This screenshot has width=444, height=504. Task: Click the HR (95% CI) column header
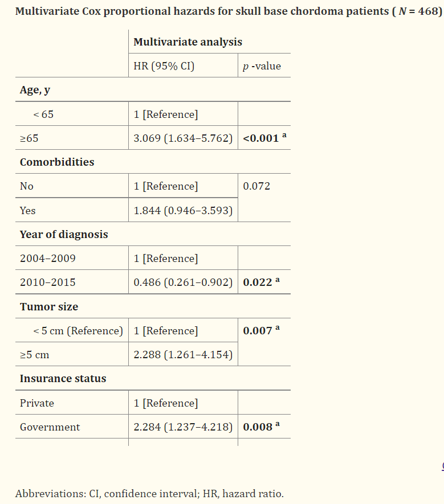164,66
